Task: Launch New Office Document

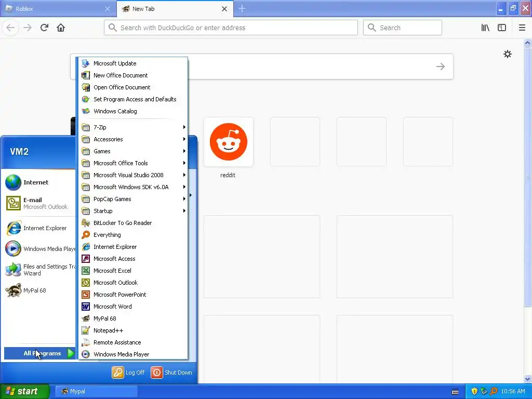Action: pyautogui.click(x=133, y=75)
